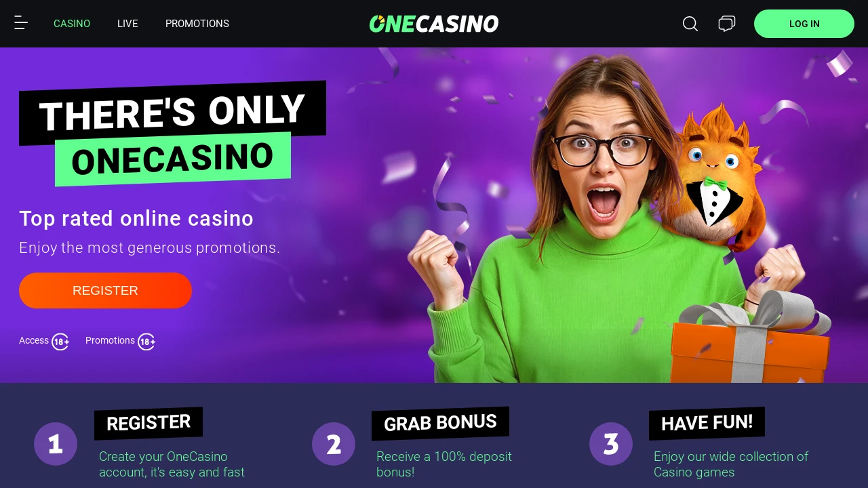Click the Have Fun! step heading
868x488 pixels.
707,423
